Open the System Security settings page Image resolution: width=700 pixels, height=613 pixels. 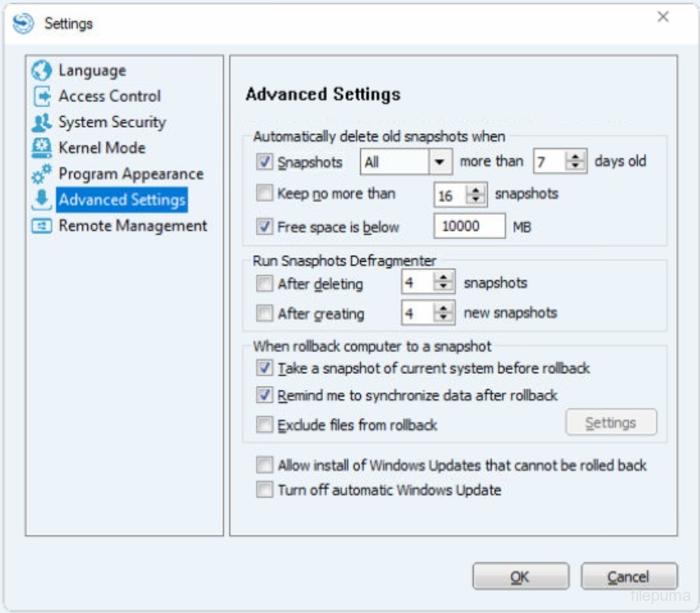point(111,123)
